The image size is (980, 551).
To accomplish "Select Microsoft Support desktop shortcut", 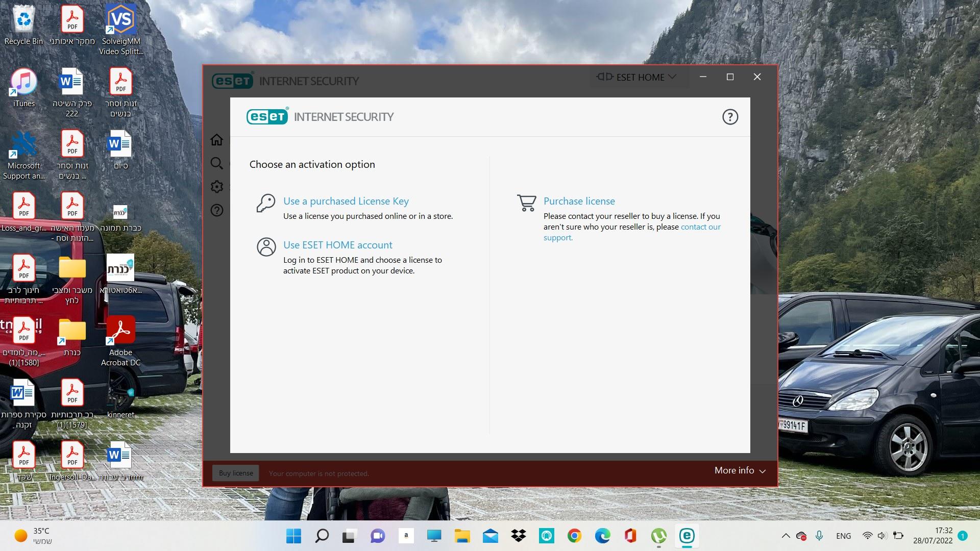I will pyautogui.click(x=23, y=155).
